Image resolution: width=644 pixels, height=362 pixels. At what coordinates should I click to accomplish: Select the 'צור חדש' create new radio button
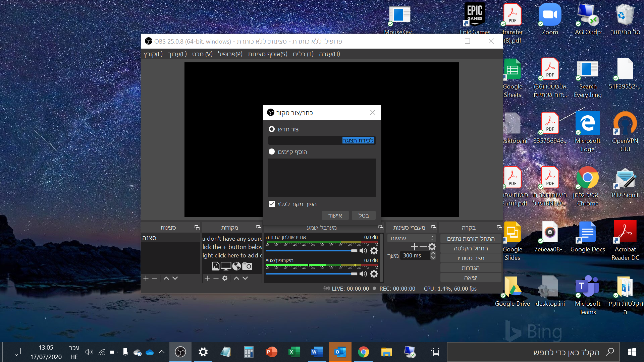pyautogui.click(x=272, y=129)
